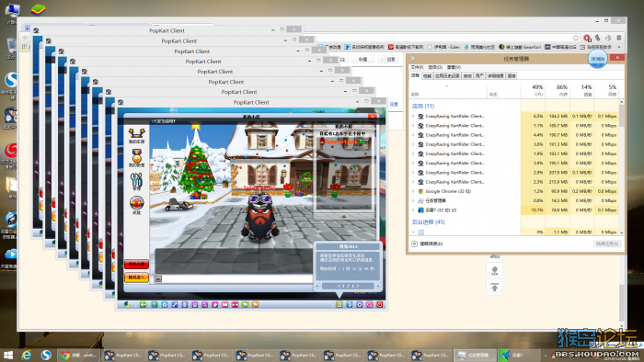Expand the Google Chrome process row

pos(413,191)
